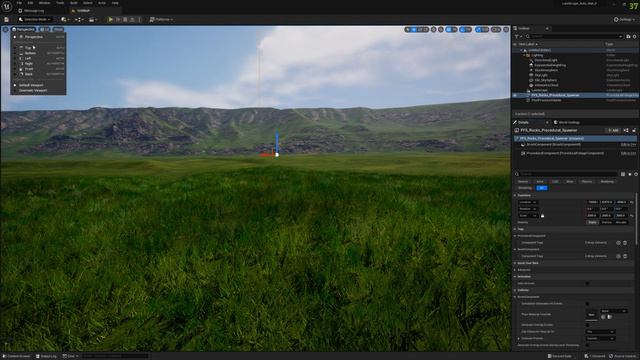Start Play in Editor
This screenshot has height=360, width=640.
click(110, 19)
